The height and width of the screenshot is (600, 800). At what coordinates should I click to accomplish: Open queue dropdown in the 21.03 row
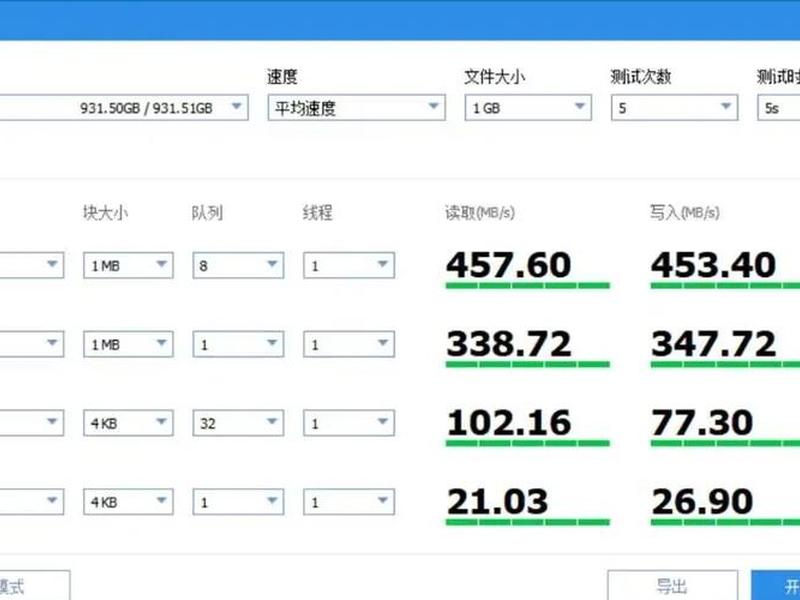238,502
